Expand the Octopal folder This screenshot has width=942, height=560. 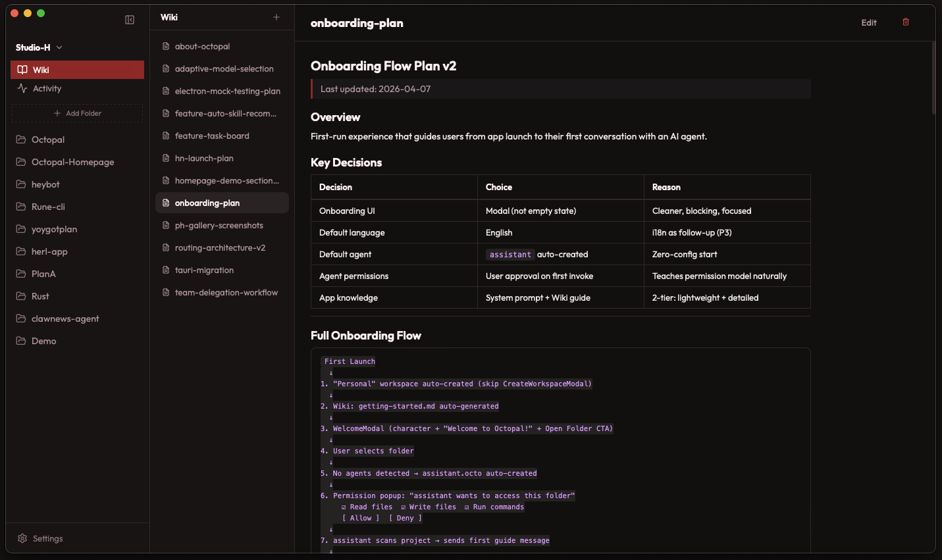pyautogui.click(x=46, y=140)
